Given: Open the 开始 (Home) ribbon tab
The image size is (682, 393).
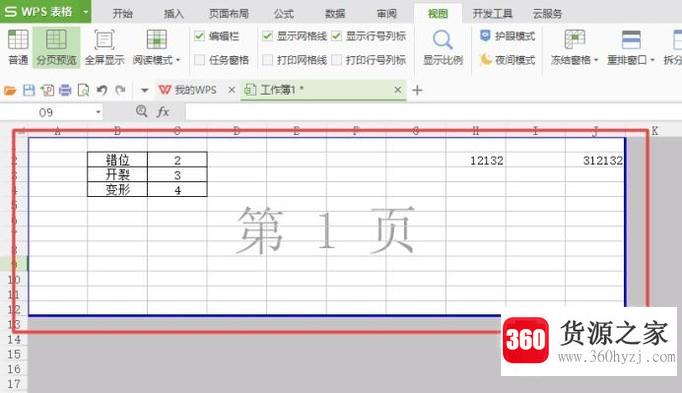Looking at the screenshot, I should pyautogui.click(x=123, y=13).
